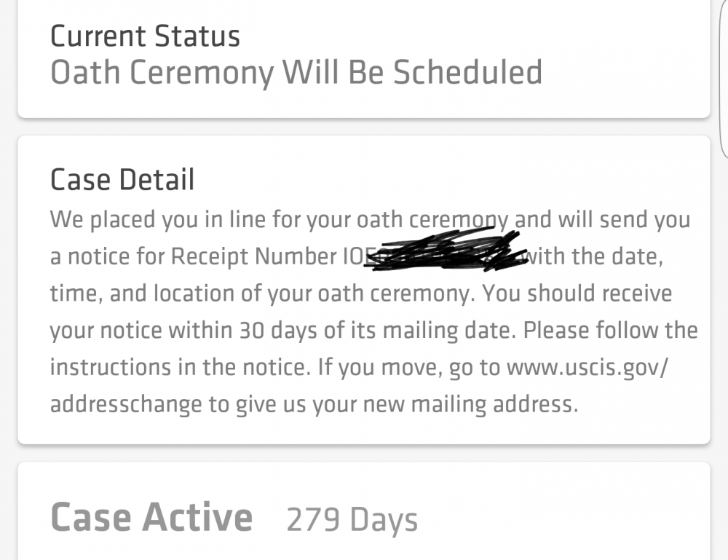Click the instructions in the notice text
The width and height of the screenshot is (728, 560).
[x=180, y=367]
